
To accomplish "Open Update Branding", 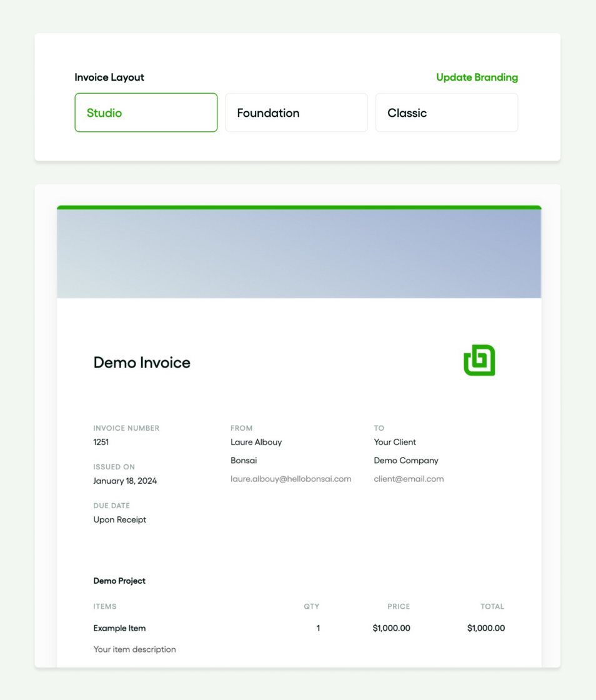I will click(477, 77).
